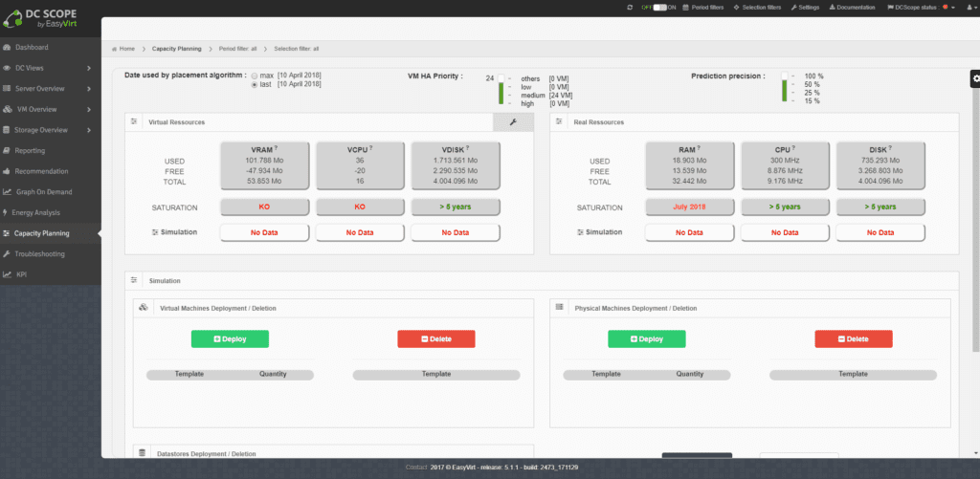This screenshot has width=980, height=479.
Task: Click the Reporting book icon
Action: pos(7,150)
